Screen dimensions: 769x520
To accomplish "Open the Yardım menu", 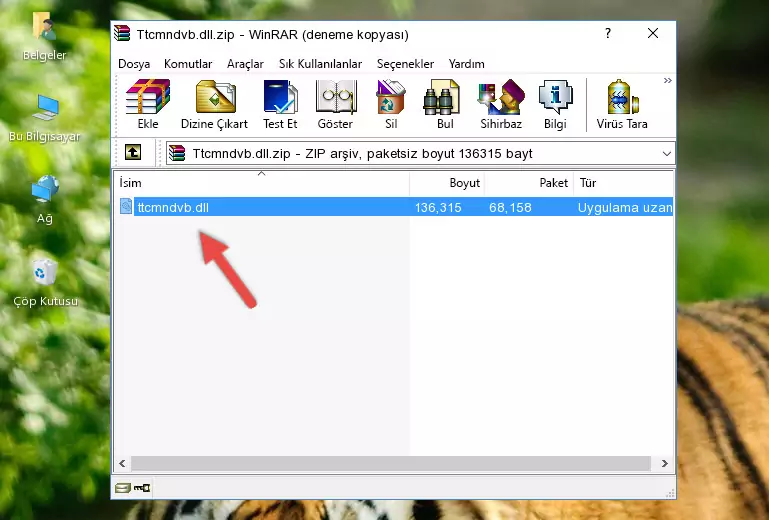I will pyautogui.click(x=466, y=64).
